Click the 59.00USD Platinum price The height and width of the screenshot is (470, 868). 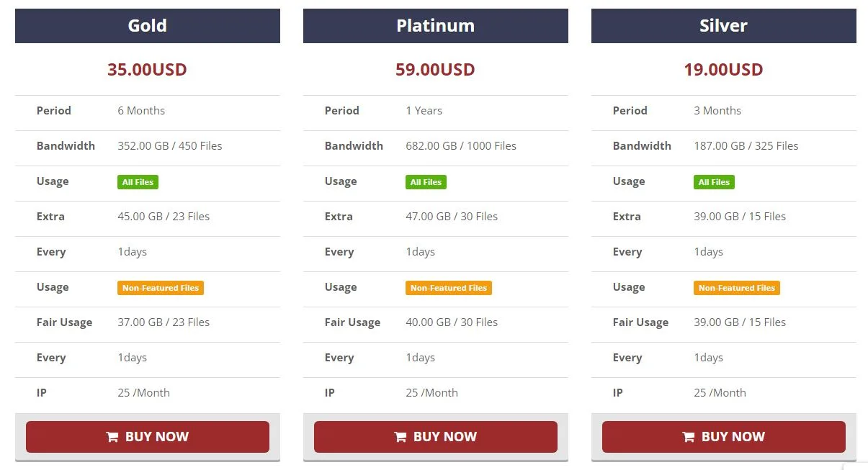click(x=435, y=70)
